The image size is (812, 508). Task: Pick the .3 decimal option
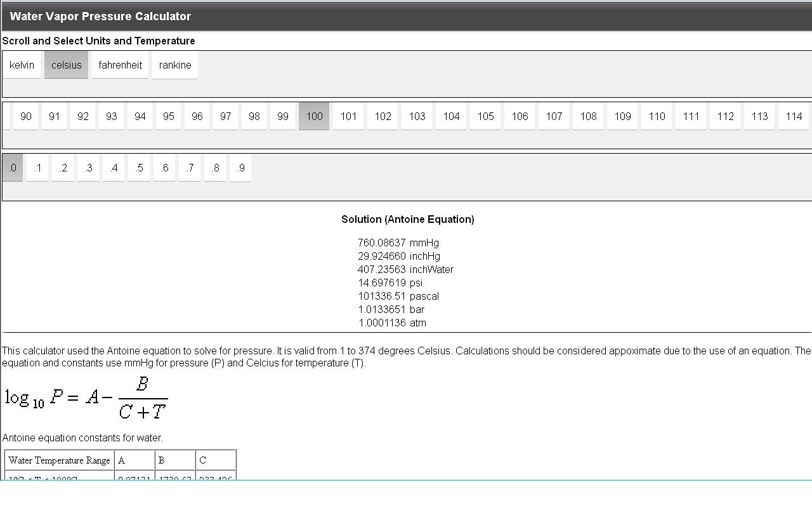click(88, 168)
